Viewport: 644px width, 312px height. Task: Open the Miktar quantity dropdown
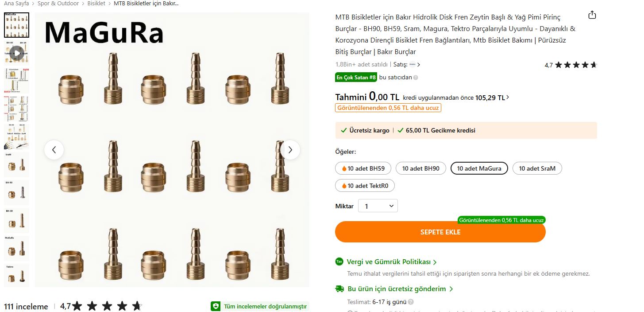click(378, 206)
